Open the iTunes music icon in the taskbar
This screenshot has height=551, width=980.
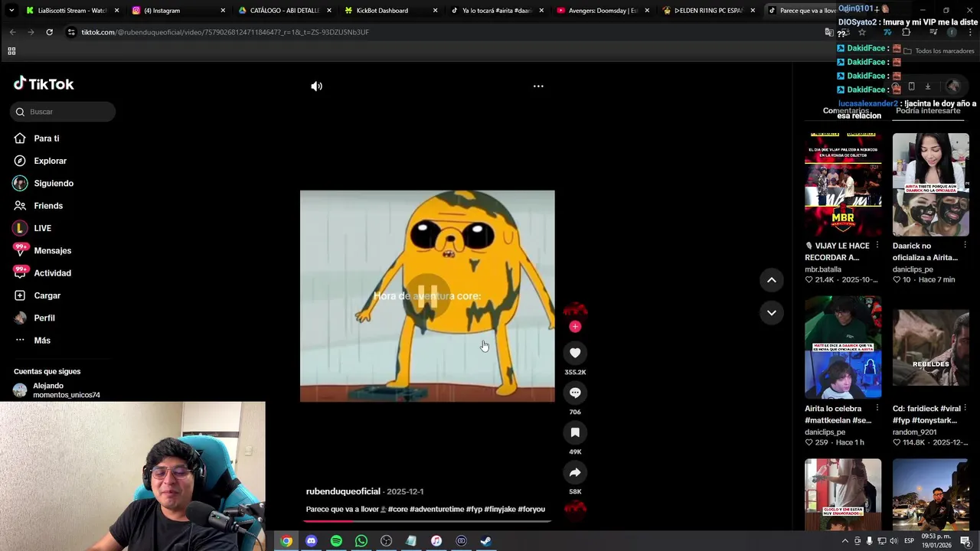pos(436,541)
